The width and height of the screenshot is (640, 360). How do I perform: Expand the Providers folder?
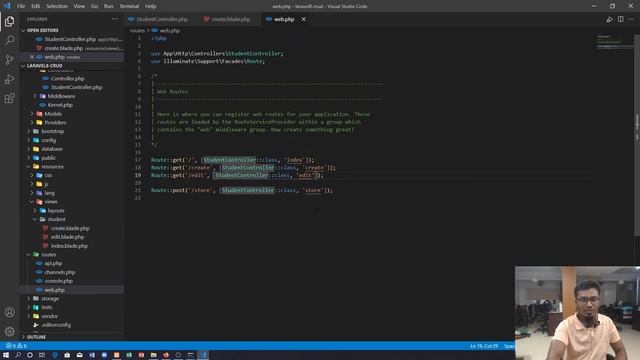[x=55, y=122]
